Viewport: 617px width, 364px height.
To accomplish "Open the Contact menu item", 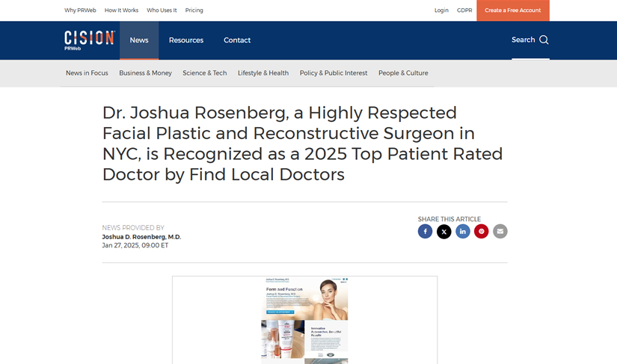I will [237, 40].
